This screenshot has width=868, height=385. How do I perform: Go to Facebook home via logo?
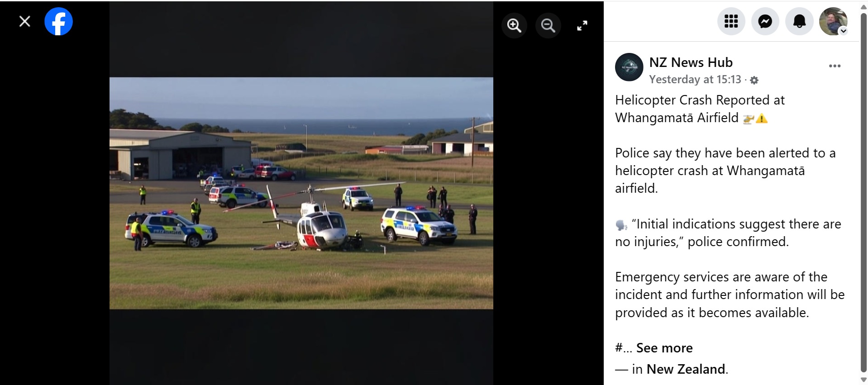pos(59,21)
